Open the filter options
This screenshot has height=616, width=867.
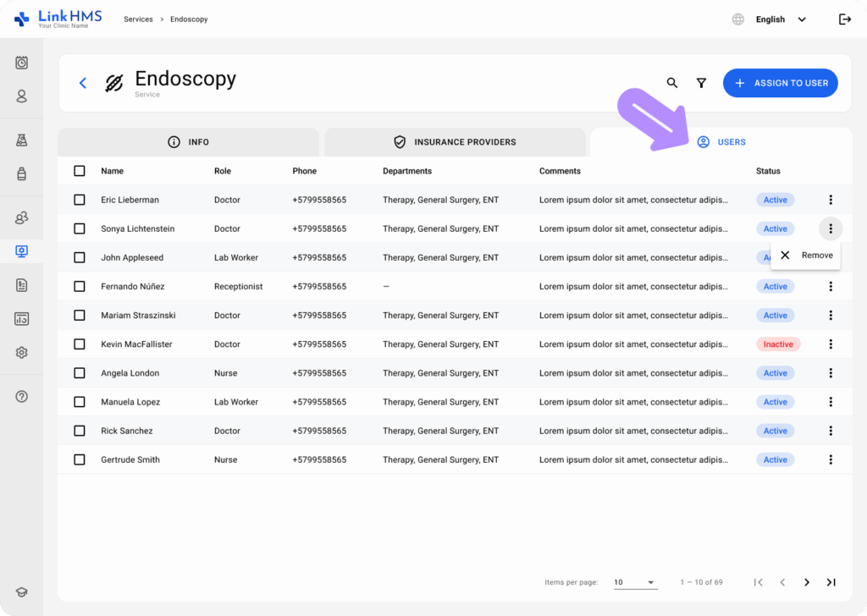point(701,83)
